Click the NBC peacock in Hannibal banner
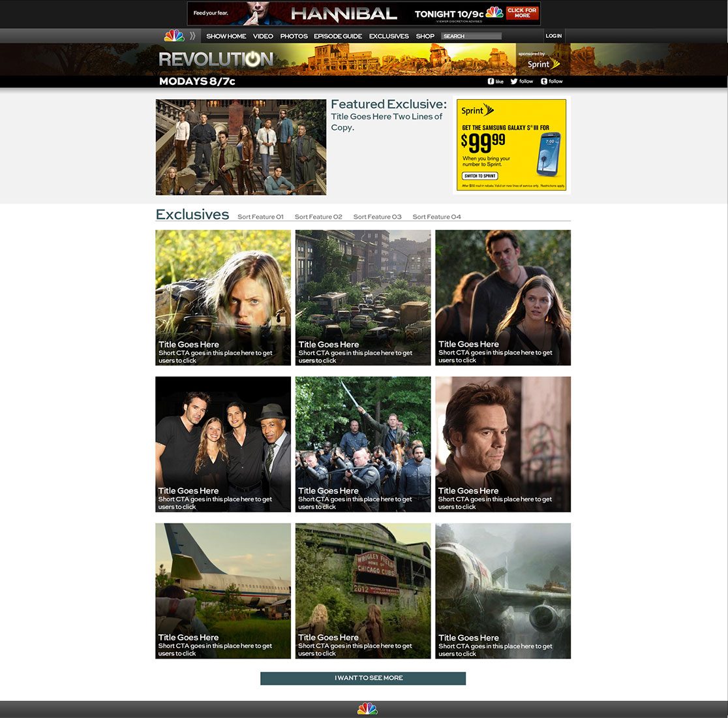 click(x=494, y=12)
